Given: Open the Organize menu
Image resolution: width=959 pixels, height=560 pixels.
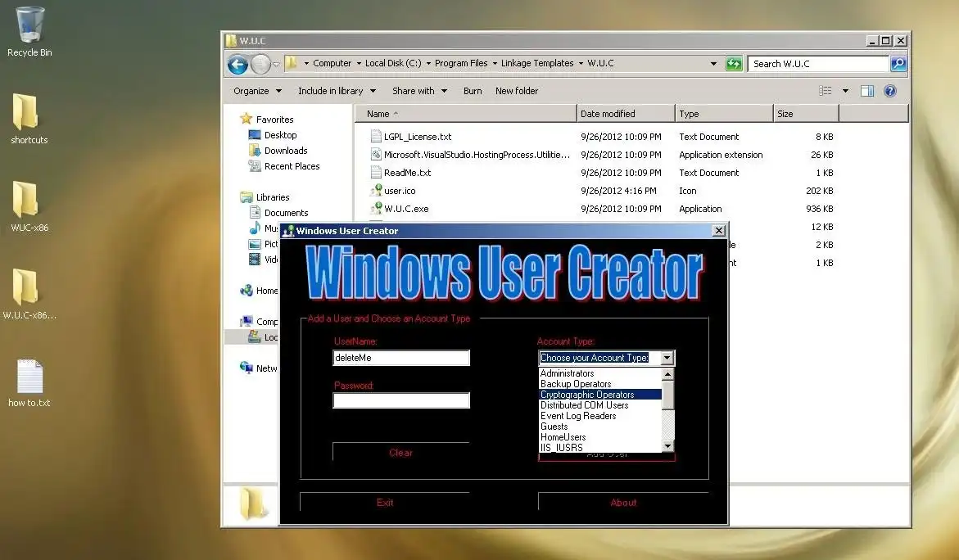Looking at the screenshot, I should click(x=257, y=91).
